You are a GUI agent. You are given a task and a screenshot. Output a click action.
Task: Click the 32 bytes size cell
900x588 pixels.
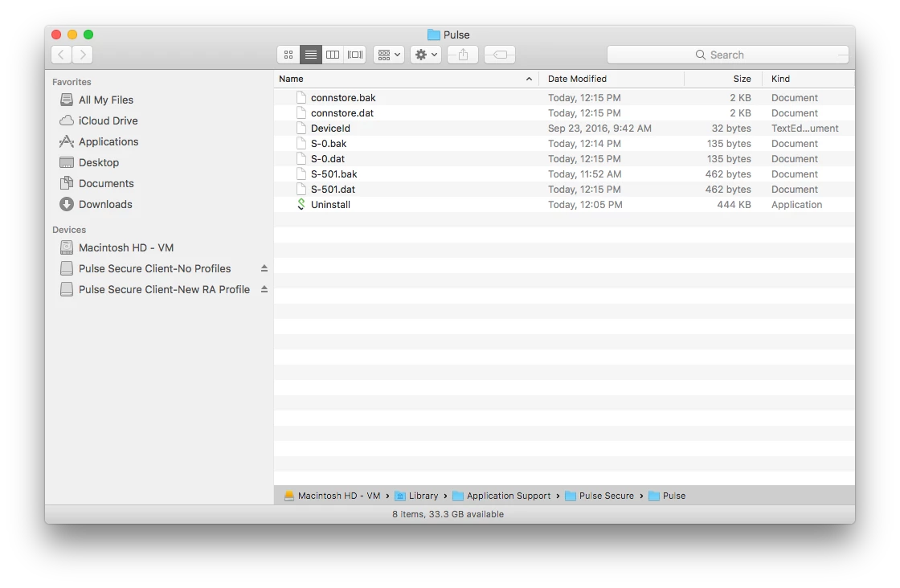click(x=731, y=129)
